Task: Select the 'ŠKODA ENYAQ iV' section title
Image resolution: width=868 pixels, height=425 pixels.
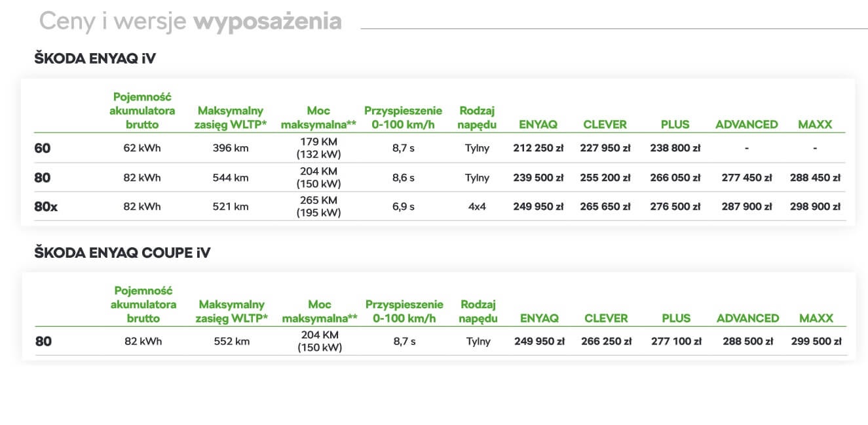Action: 95,59
